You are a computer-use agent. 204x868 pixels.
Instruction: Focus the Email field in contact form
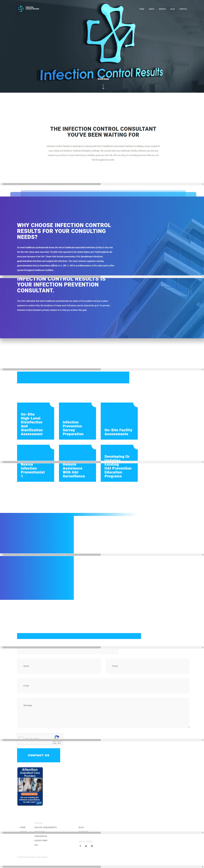pyautogui.click(x=103, y=685)
